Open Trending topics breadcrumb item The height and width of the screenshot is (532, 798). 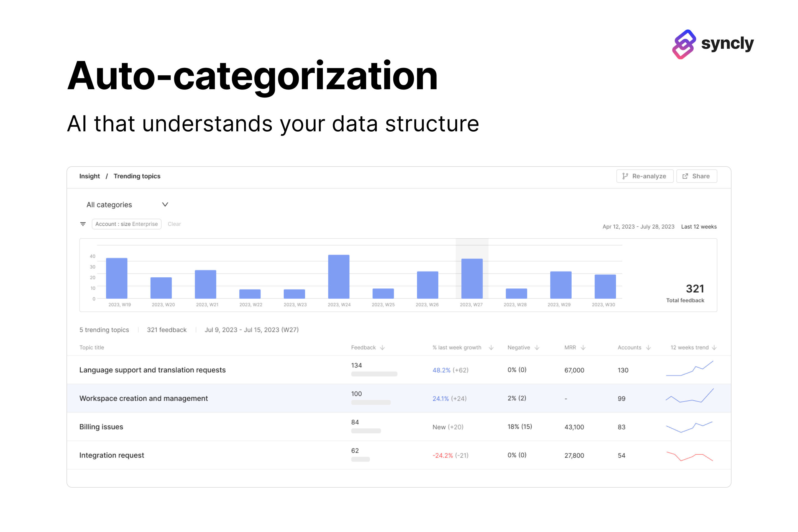[137, 176]
